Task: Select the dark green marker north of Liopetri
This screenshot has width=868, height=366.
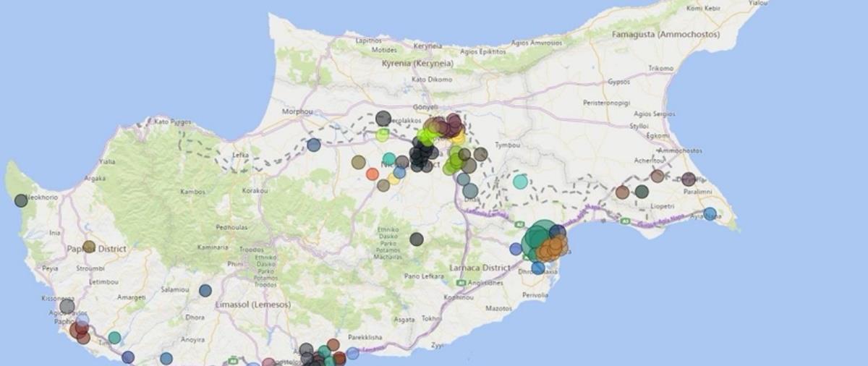Action: 642,191
